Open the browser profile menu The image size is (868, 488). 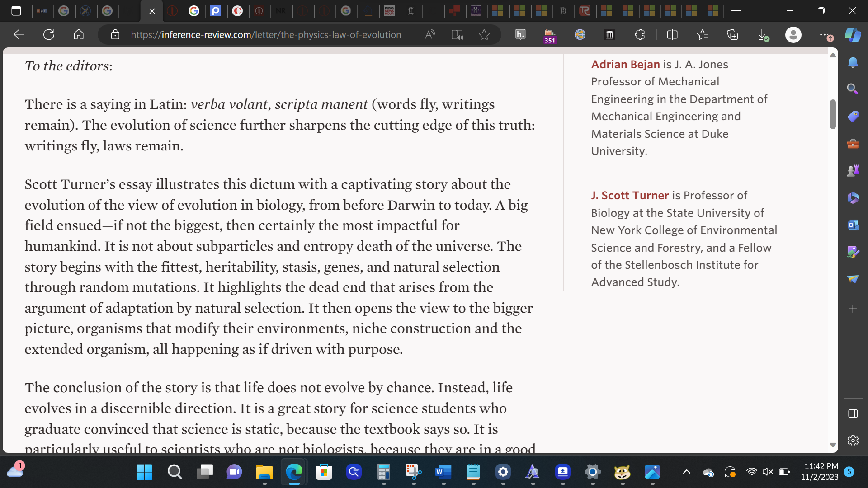[x=793, y=35]
